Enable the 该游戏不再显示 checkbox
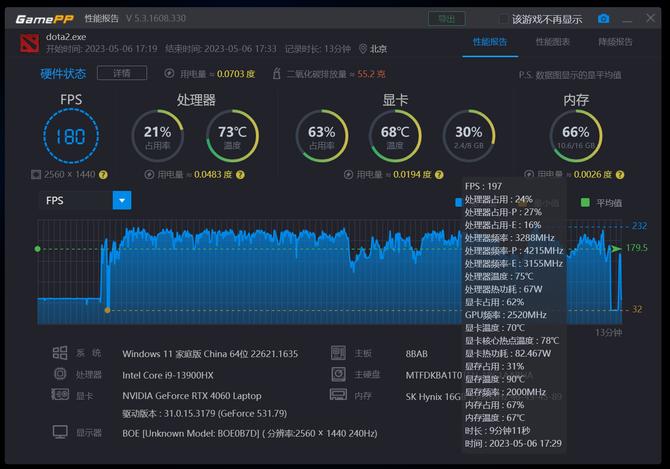 point(503,19)
